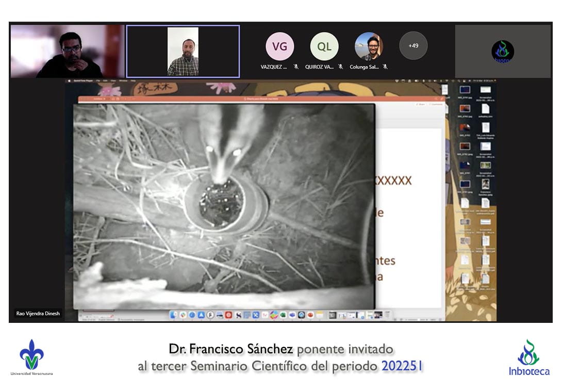This screenshot has height=392, width=562.
Task: Click the badger video playback window
Action: coord(224,206)
